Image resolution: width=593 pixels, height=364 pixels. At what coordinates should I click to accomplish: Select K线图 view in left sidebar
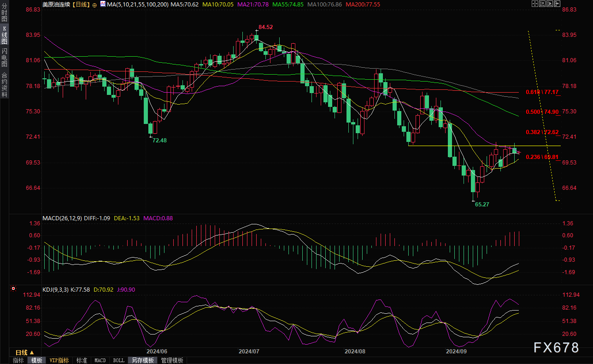4,35
